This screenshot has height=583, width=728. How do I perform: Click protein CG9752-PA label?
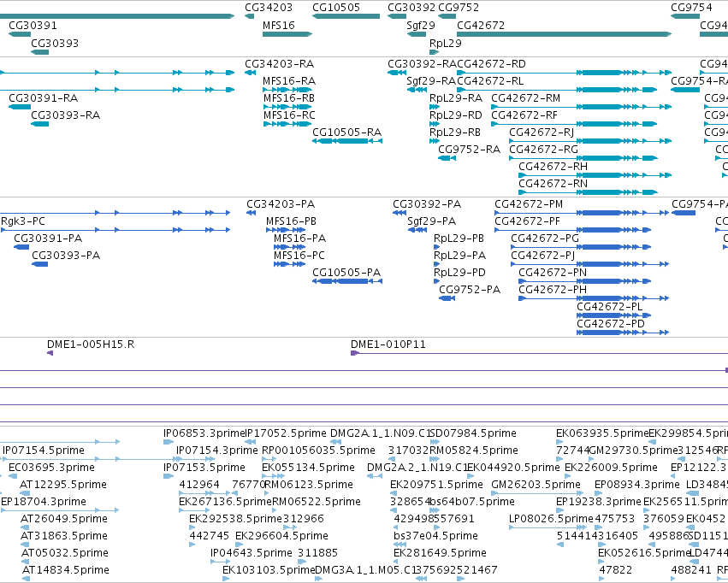470,290
